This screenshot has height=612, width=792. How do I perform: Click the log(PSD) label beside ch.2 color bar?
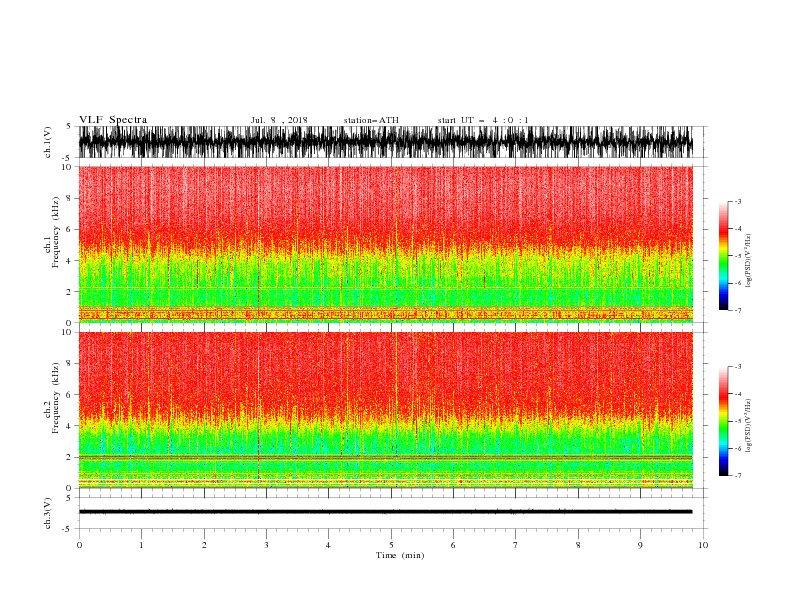point(749,425)
